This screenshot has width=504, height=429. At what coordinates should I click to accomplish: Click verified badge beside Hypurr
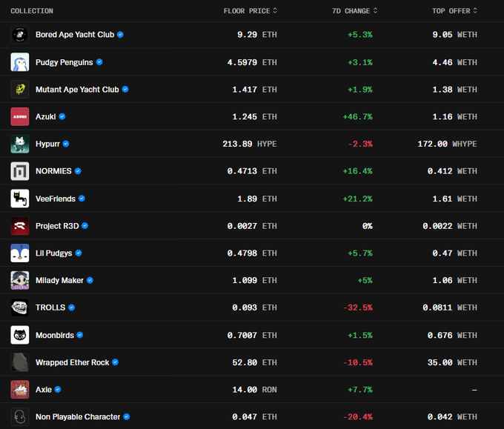[x=66, y=144]
